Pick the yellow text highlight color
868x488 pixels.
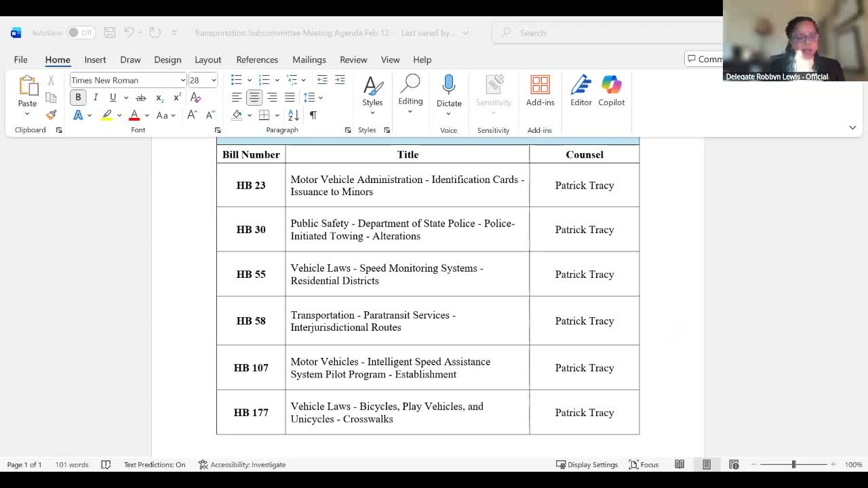click(x=106, y=115)
